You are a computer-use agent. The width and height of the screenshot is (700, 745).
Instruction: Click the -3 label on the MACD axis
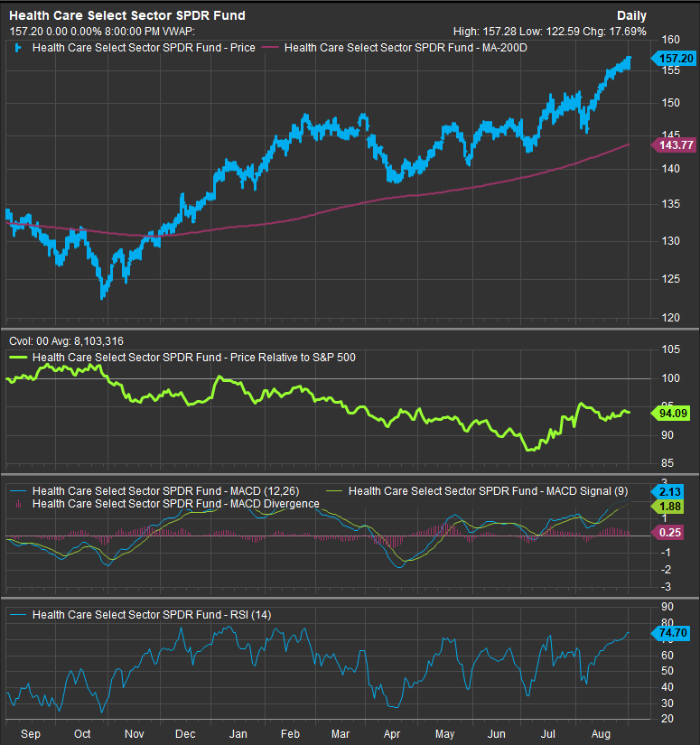[x=666, y=587]
